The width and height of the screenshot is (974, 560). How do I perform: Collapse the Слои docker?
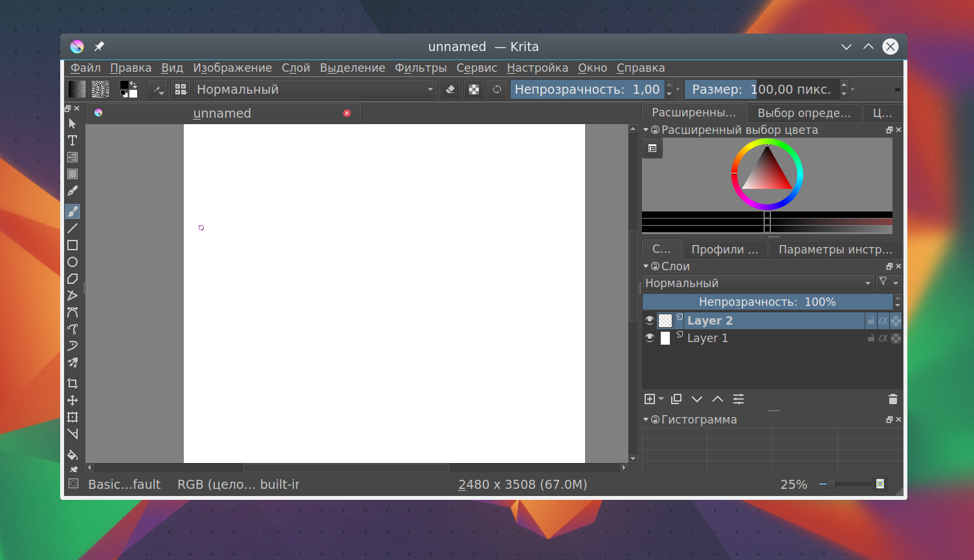point(646,266)
